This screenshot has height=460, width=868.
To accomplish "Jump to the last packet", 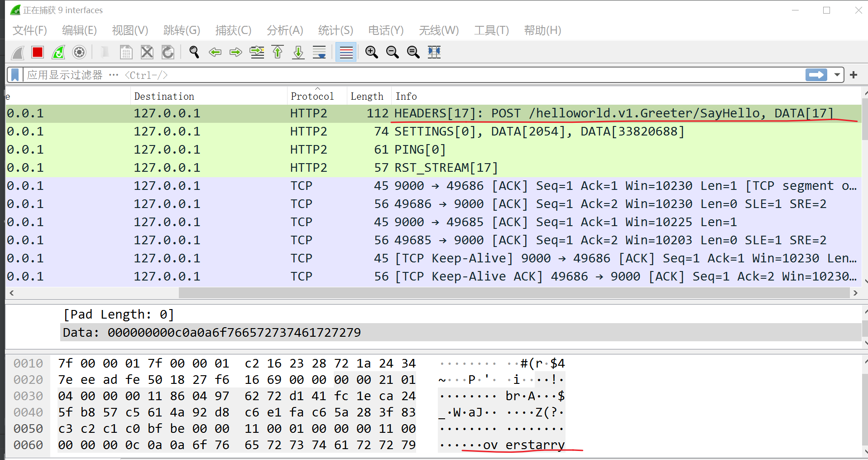I will pos(298,53).
